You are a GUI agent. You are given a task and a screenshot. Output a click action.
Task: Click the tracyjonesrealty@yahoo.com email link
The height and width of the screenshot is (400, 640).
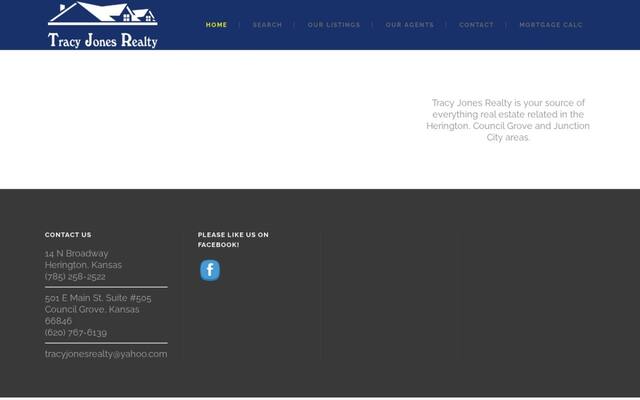106,354
